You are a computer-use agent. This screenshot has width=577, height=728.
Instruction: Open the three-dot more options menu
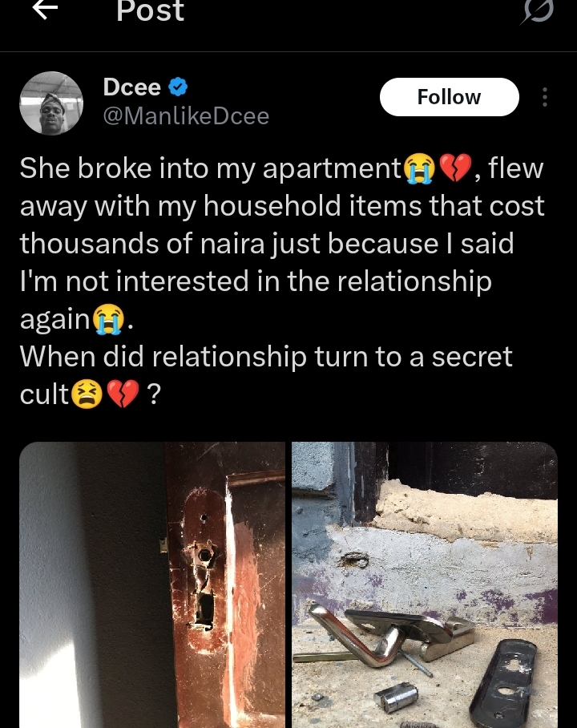click(x=544, y=97)
